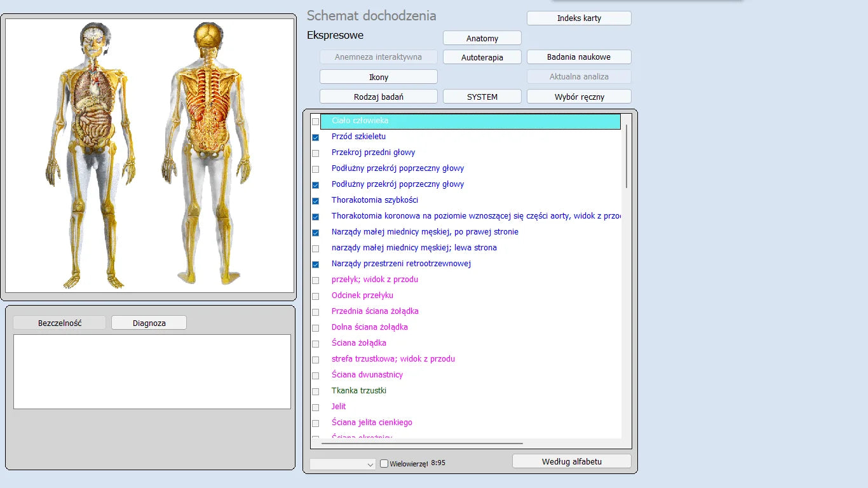
Task: Switch to the Diagnoza tab
Action: click(149, 323)
